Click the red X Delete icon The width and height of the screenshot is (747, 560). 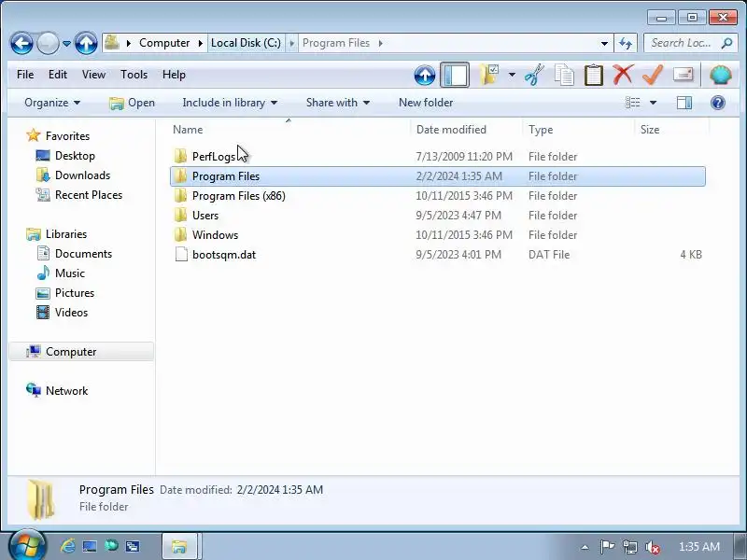[623, 75]
